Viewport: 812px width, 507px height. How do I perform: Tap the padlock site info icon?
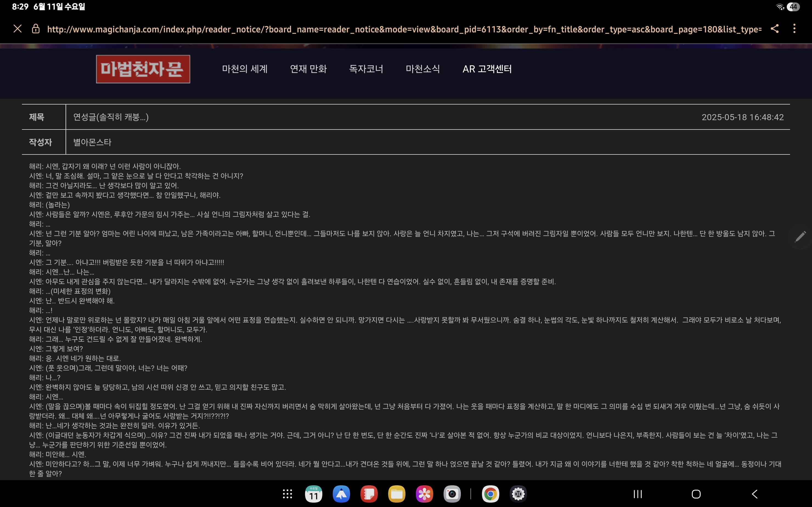pyautogui.click(x=36, y=29)
